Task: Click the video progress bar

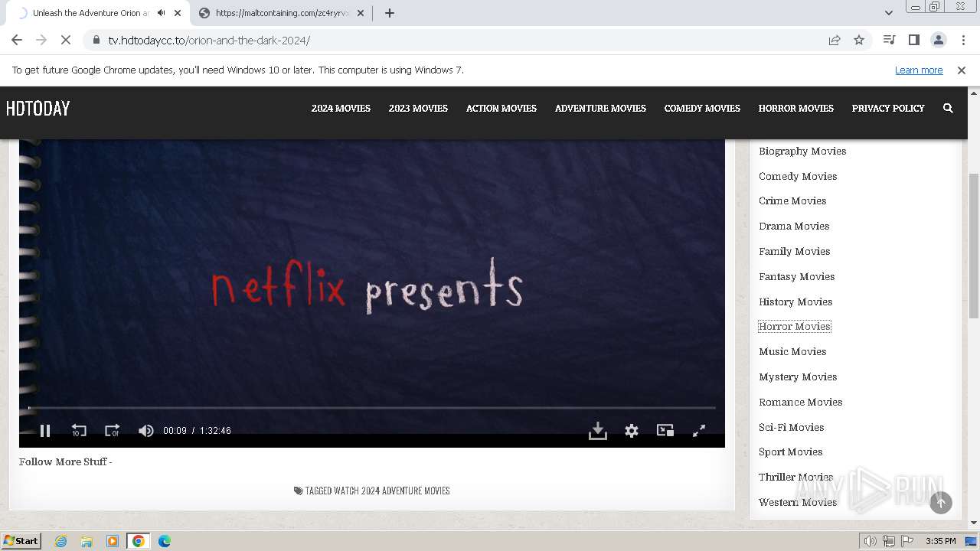Action: 372,408
